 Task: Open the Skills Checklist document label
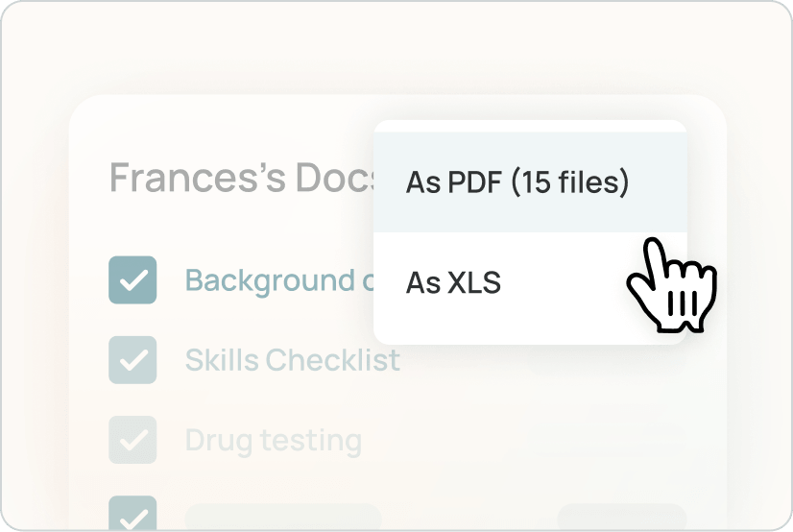coord(292,360)
